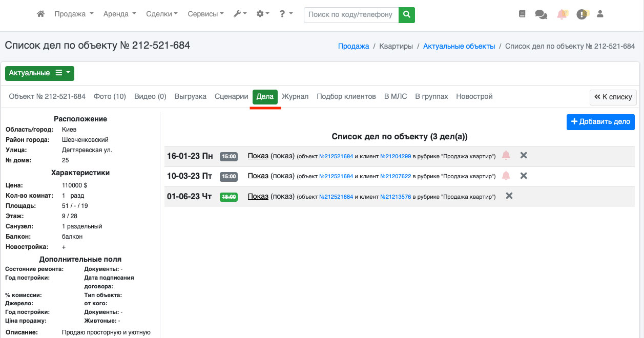Open client link №21204299
Screen dimensions: 644x338
click(x=396, y=156)
